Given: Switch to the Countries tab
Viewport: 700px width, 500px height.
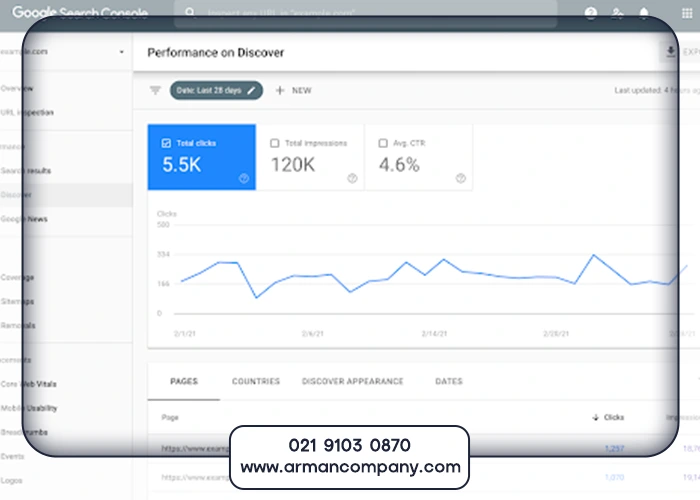Looking at the screenshot, I should pyautogui.click(x=256, y=381).
